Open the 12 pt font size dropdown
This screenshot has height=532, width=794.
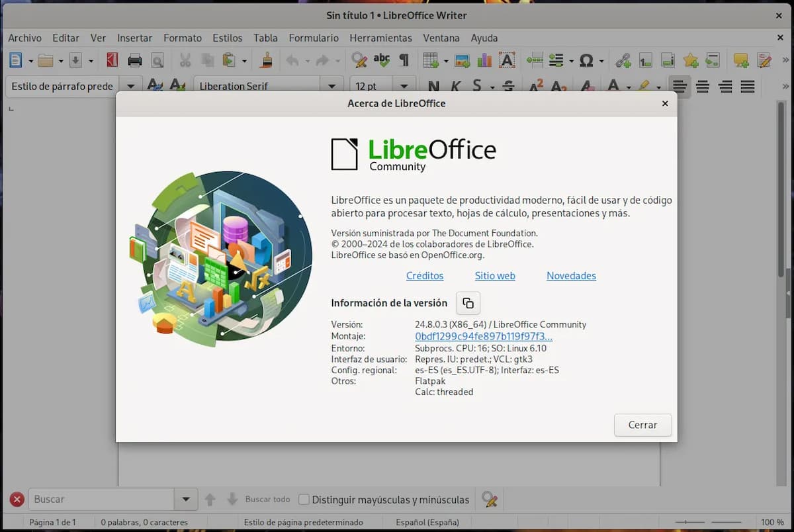click(x=404, y=86)
